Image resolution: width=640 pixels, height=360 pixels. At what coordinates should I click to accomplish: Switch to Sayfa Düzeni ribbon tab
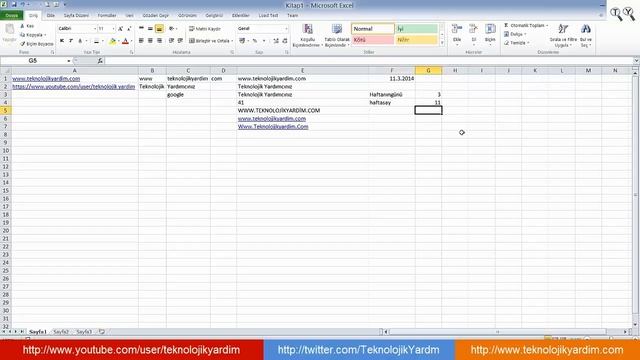76,16
